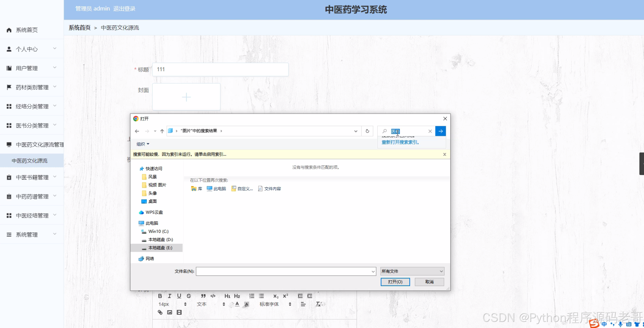The height and width of the screenshot is (328, 644).
Task: Click 重新打开搜索索引 link
Action: pos(400,142)
